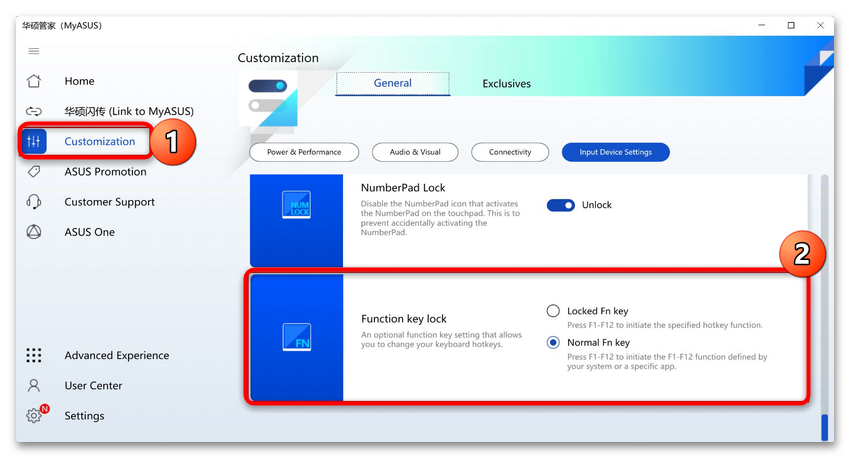Viewport: 850px width, 458px height.
Task: Switch to the Exclusives tab
Action: pyautogui.click(x=506, y=84)
